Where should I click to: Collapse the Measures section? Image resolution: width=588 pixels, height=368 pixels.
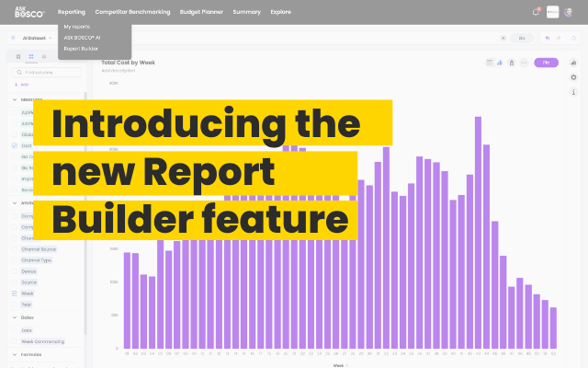[x=15, y=99]
